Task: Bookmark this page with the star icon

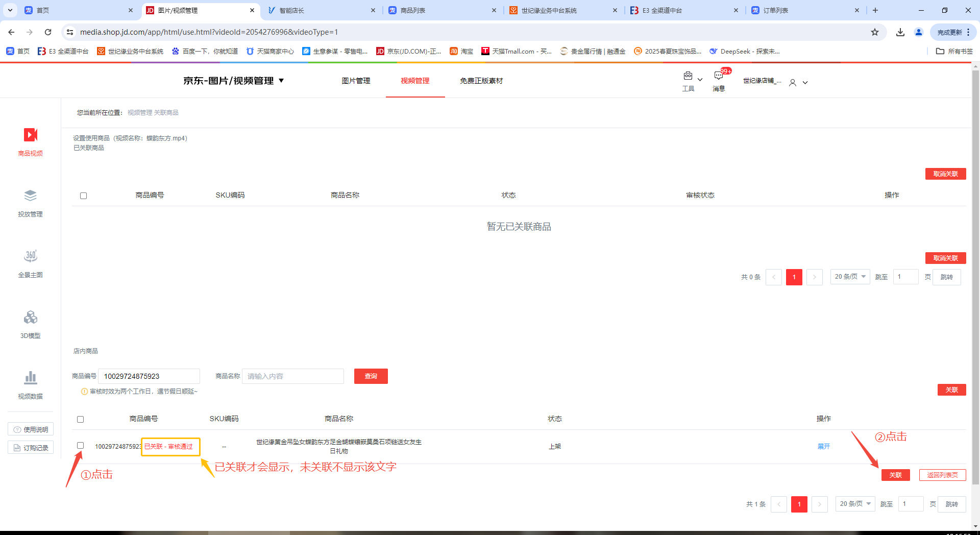Action: [x=875, y=32]
